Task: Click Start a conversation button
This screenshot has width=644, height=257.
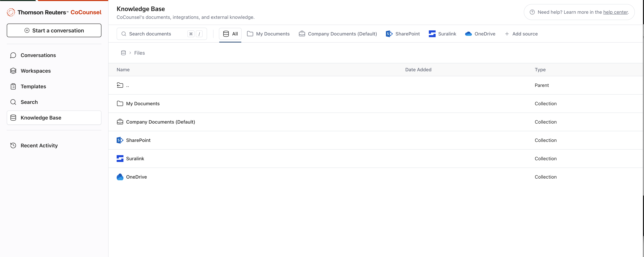Action: coord(54,31)
